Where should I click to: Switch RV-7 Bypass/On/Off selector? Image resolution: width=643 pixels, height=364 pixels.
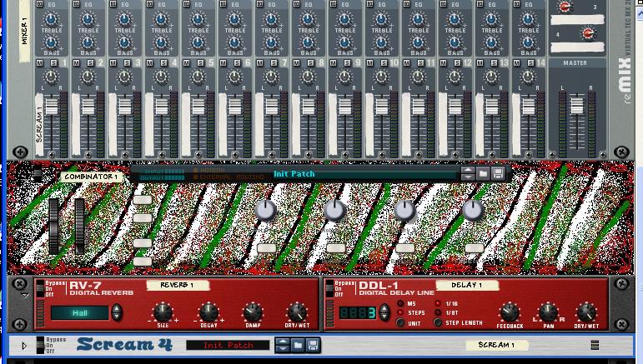click(x=40, y=289)
